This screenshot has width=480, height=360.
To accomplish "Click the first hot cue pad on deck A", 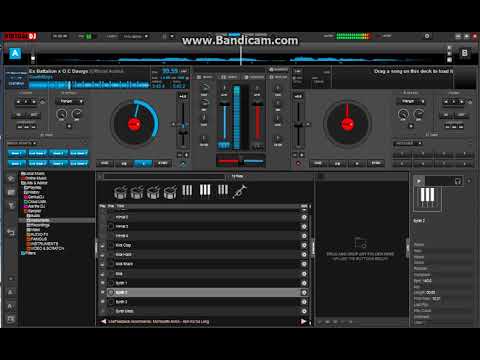I will click(17, 153).
